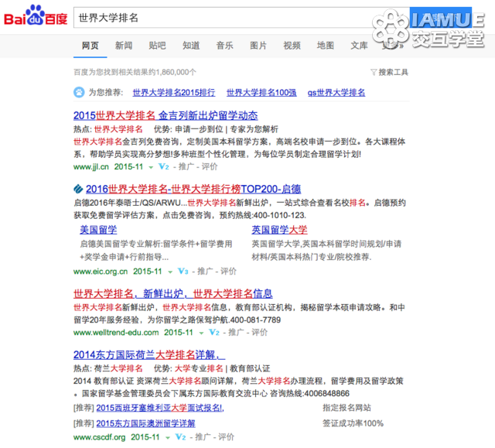Expand dropdown arrow after www.welltrend-edu.com 2015-11
495x448 pixels.
201,333
